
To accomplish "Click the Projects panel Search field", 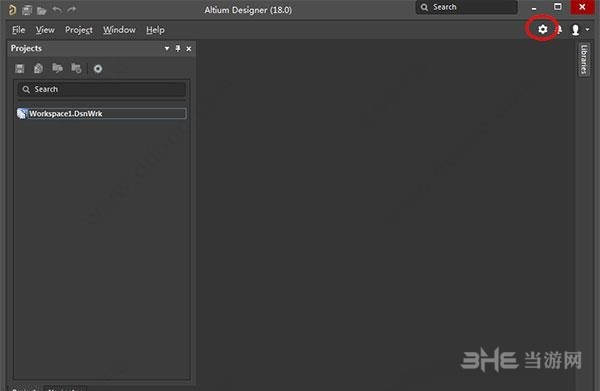I will tap(102, 89).
